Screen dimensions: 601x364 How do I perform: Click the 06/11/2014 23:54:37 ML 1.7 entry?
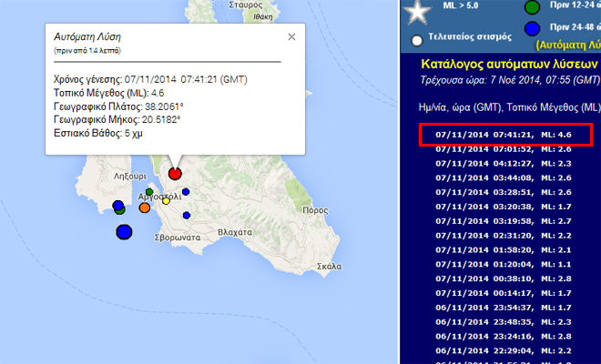click(504, 307)
